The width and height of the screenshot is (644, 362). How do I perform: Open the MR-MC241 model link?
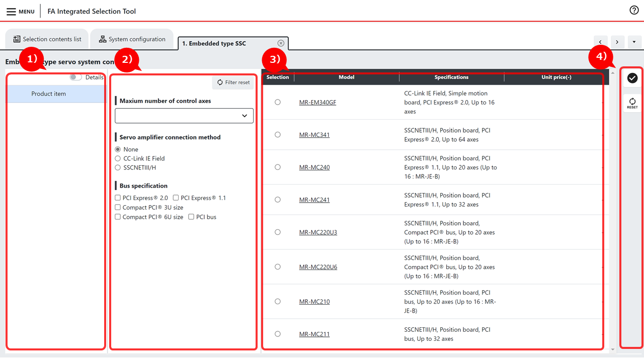point(314,200)
